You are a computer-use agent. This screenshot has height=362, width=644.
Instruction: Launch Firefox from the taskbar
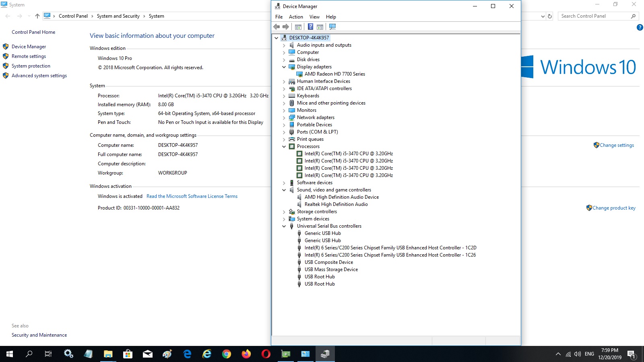246,354
